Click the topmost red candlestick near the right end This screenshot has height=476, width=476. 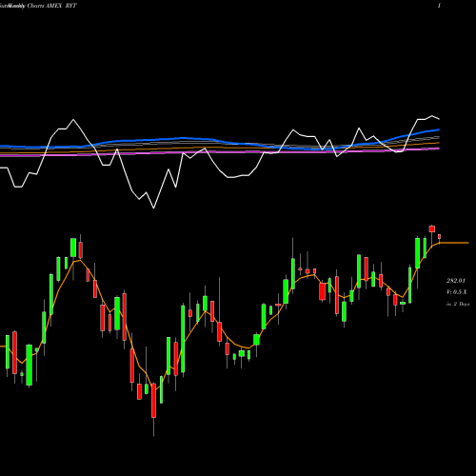(x=432, y=229)
